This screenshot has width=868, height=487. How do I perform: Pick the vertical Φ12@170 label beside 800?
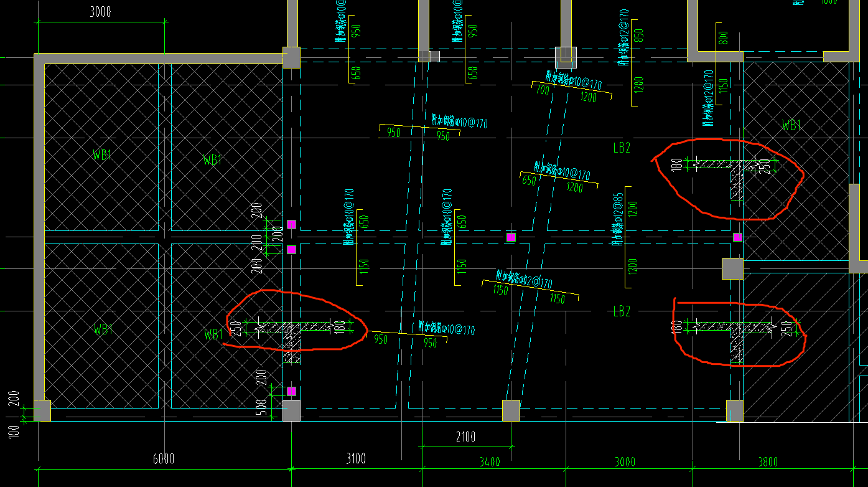tap(707, 97)
